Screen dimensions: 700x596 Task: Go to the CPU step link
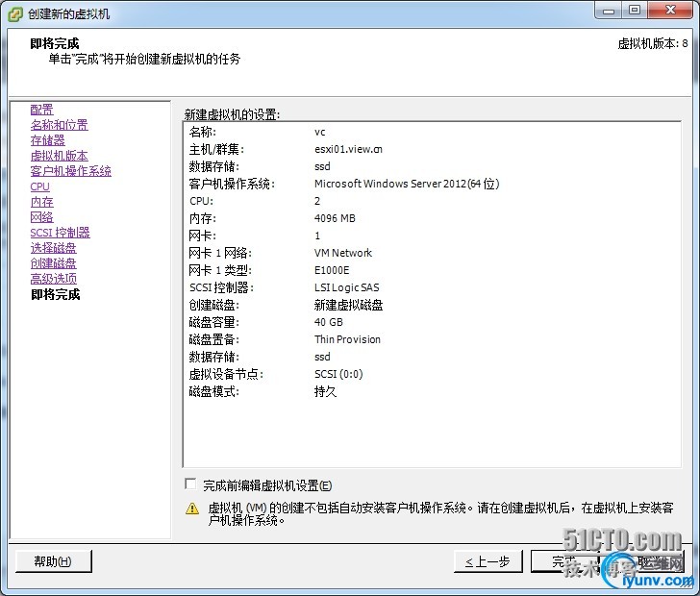point(39,186)
